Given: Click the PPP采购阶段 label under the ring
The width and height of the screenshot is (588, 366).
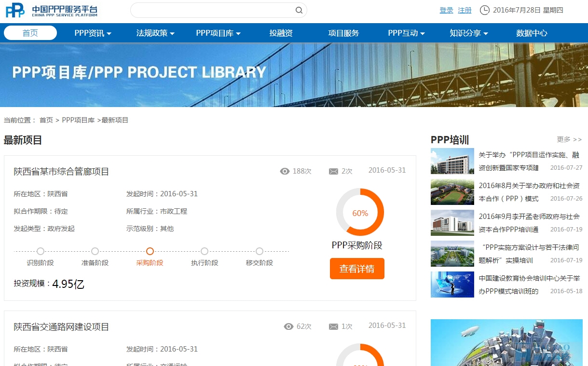Looking at the screenshot, I should (357, 245).
